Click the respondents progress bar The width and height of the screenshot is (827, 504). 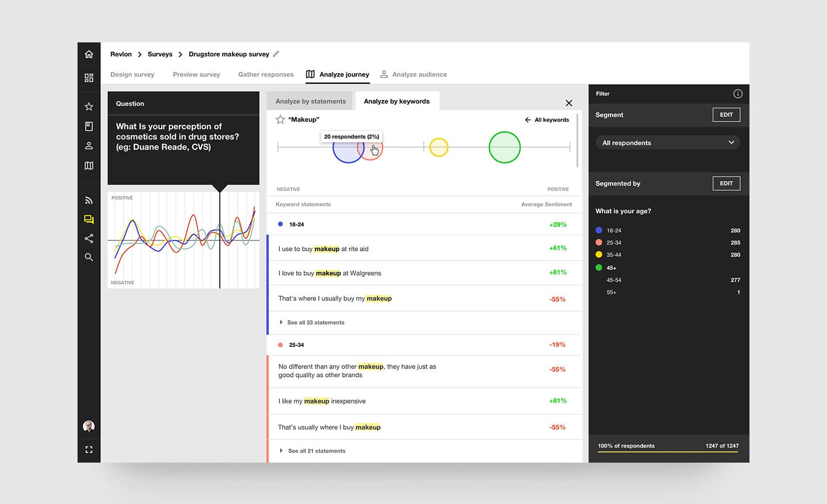click(x=668, y=452)
